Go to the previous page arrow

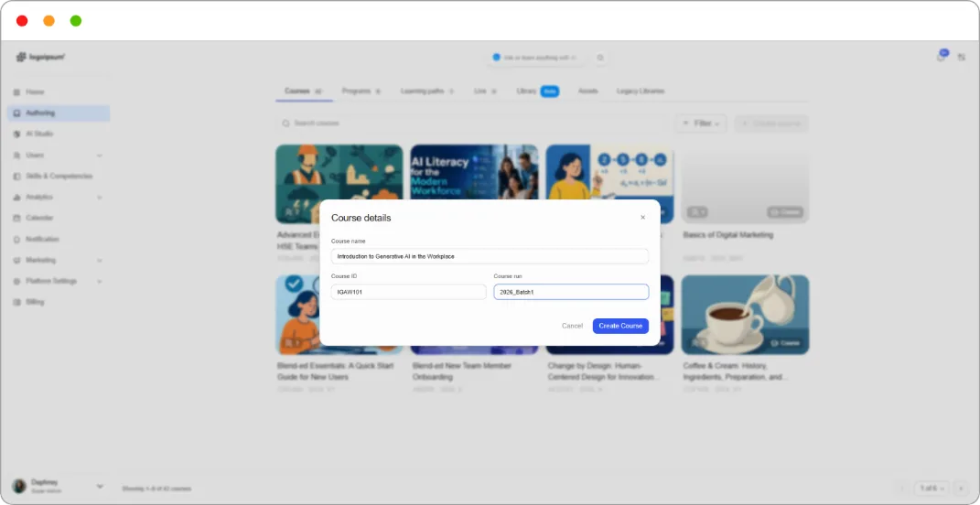(x=902, y=489)
